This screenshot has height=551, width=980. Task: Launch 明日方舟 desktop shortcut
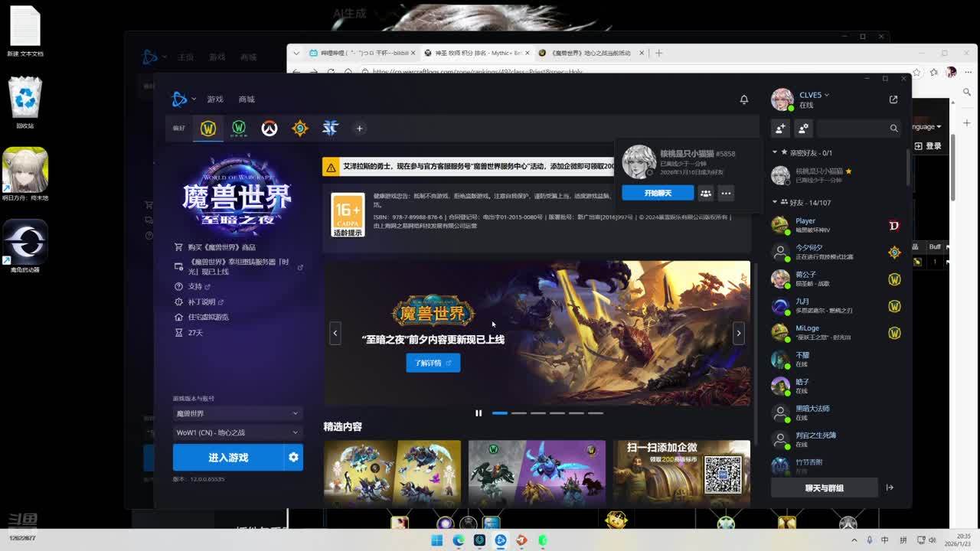25,174
